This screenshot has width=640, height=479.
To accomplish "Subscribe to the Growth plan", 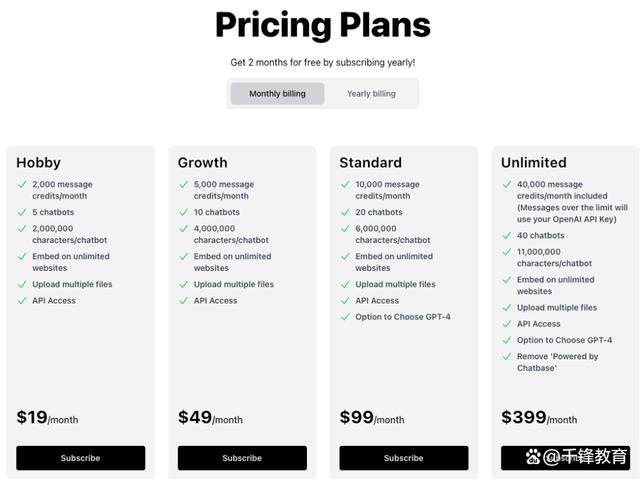I will 242,458.
